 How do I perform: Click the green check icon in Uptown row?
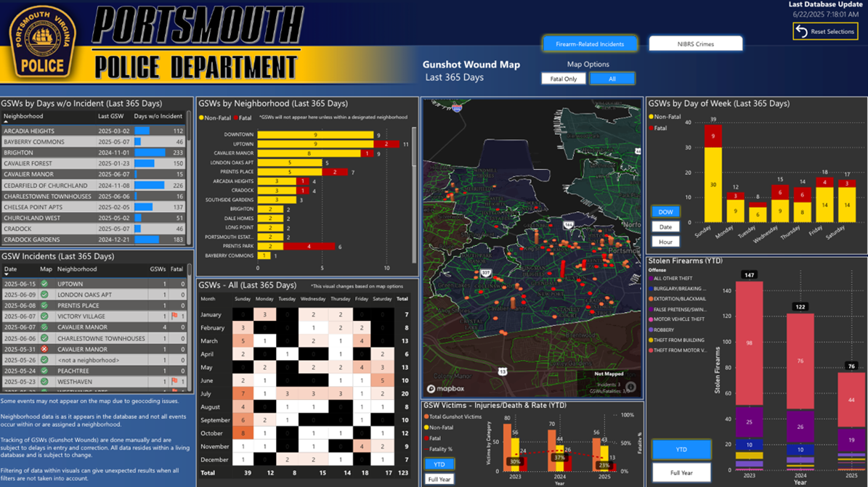[x=44, y=284]
